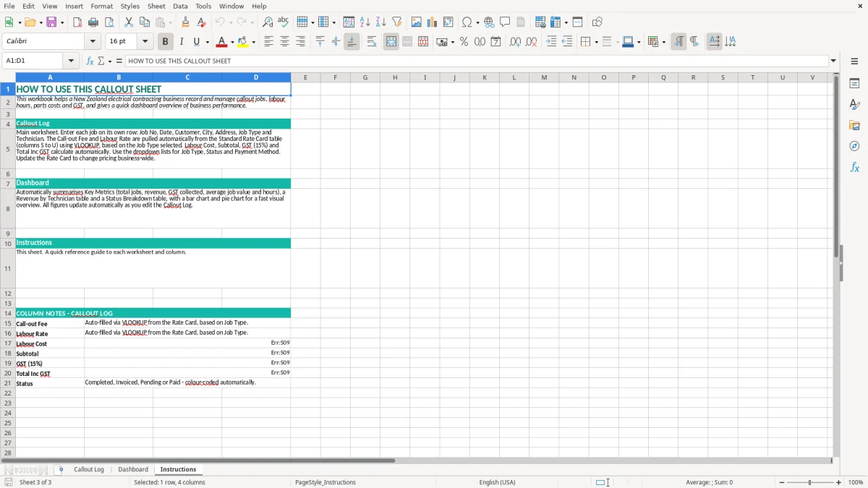868x488 pixels.
Task: Expand conditional formatting dropdown
Action: pyautogui.click(x=663, y=42)
